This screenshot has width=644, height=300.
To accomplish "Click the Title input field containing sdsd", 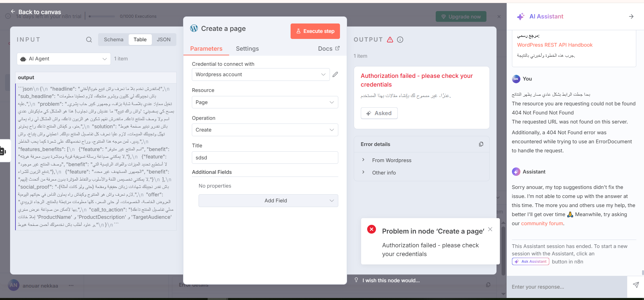I will pos(265,158).
